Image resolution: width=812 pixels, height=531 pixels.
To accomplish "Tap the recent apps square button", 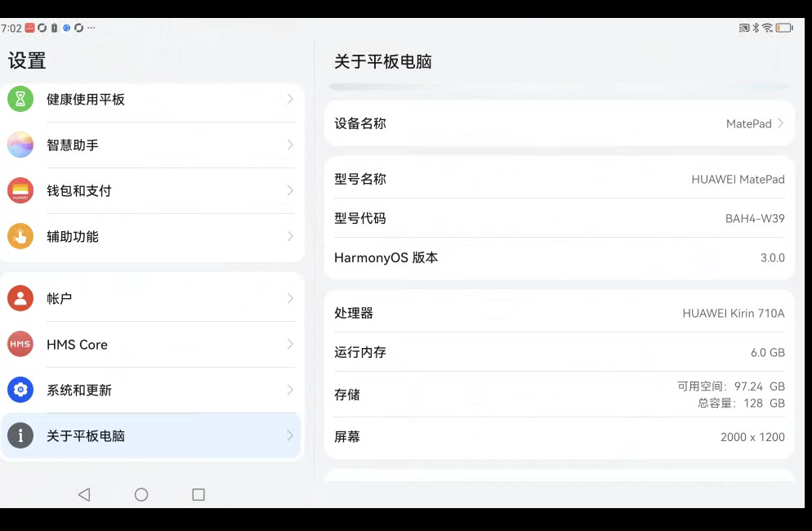I will pyautogui.click(x=199, y=495).
